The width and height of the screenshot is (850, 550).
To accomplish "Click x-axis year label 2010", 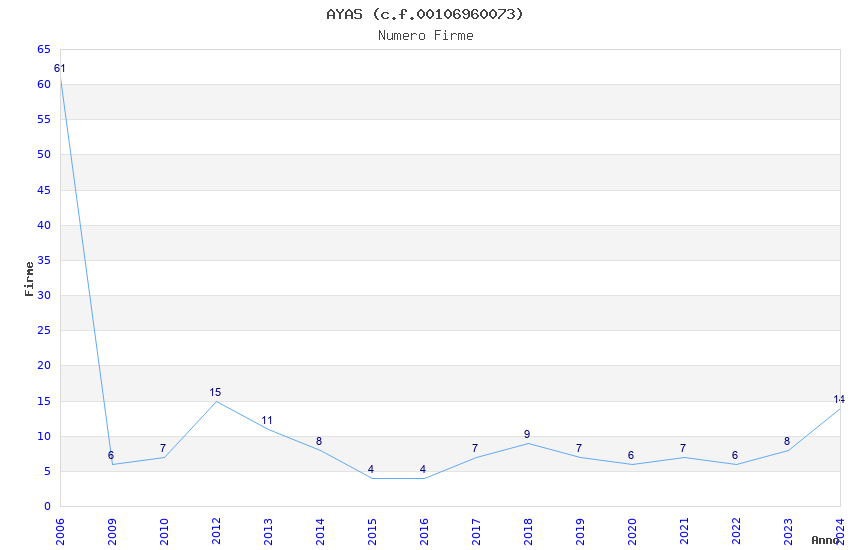I will (164, 532).
